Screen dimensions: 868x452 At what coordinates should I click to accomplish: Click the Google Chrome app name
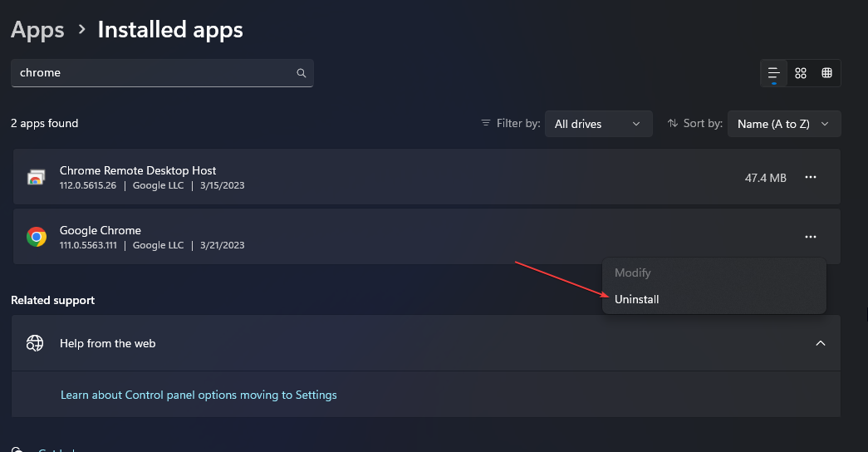click(101, 230)
